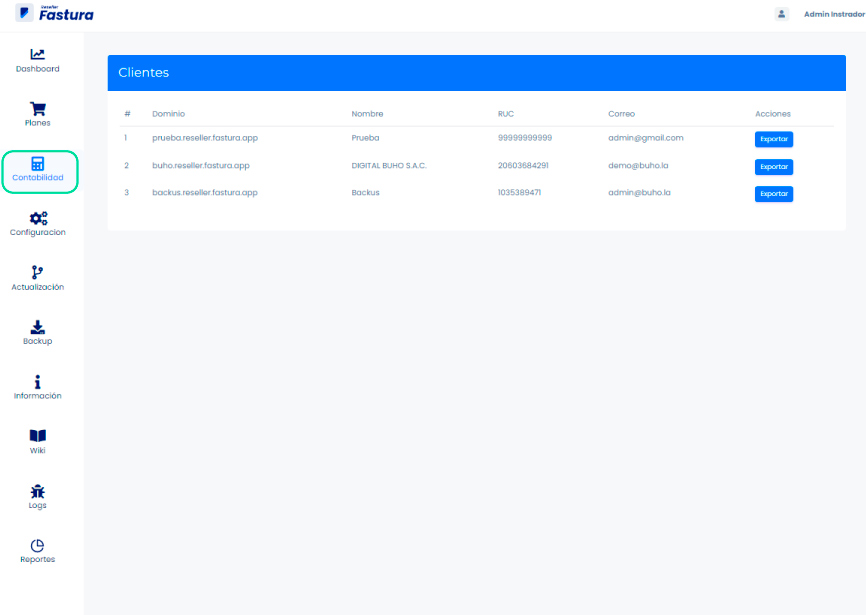Click the Planes shopping cart icon

pos(38,108)
